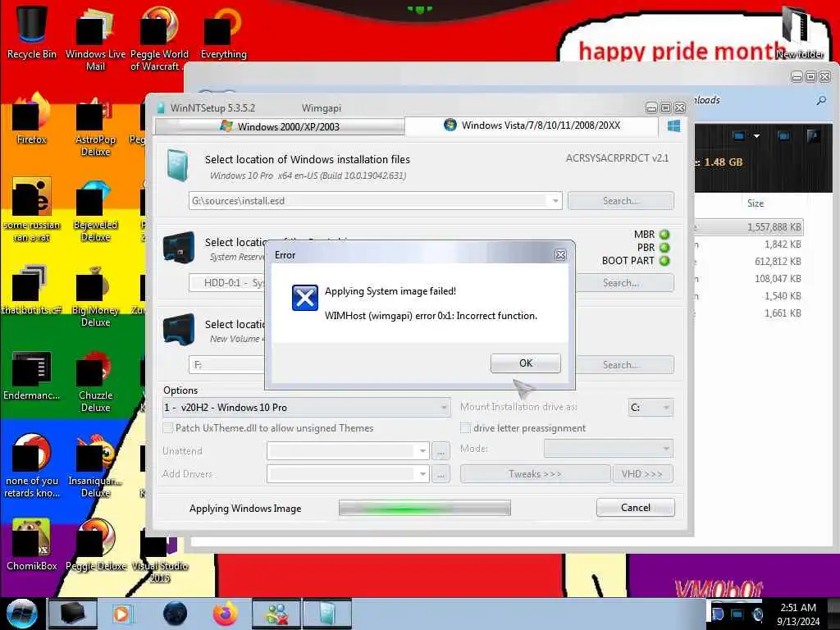This screenshot has width=840, height=630.
Task: Open the Mount Installation drive C: dropdown
Action: point(651,408)
